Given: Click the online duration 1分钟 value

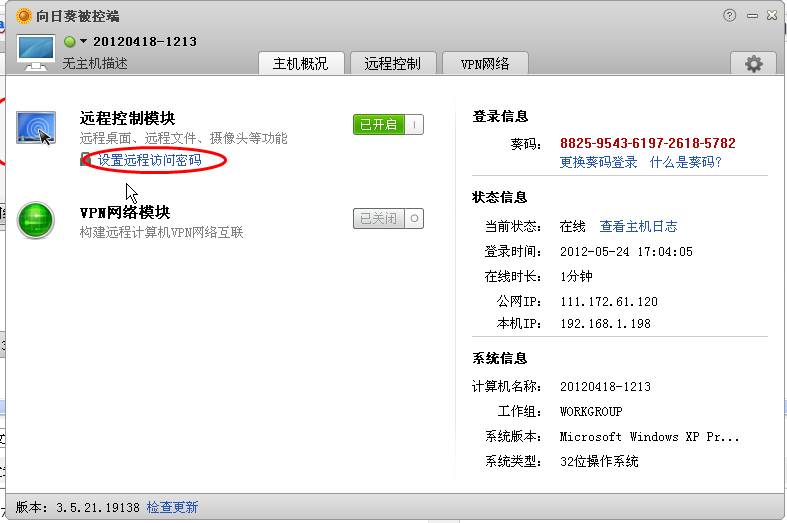Looking at the screenshot, I should pos(576,277).
